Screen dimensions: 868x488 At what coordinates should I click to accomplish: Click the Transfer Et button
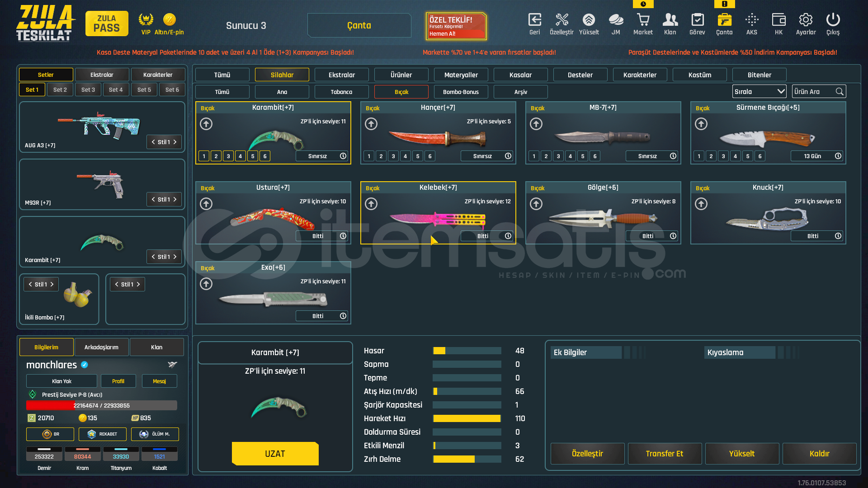pos(665,454)
